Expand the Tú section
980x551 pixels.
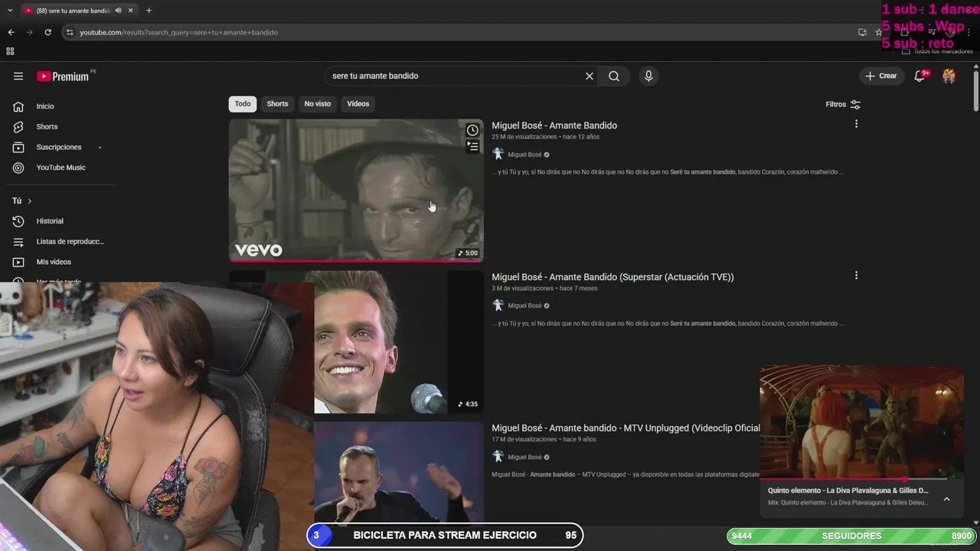tap(21, 201)
